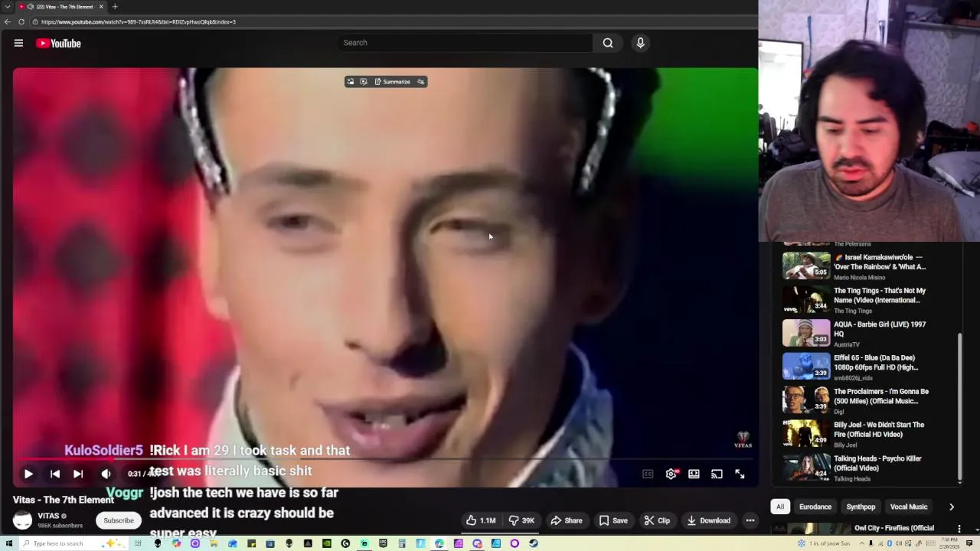Open the player settings gear
The image size is (980, 551).
click(x=671, y=474)
